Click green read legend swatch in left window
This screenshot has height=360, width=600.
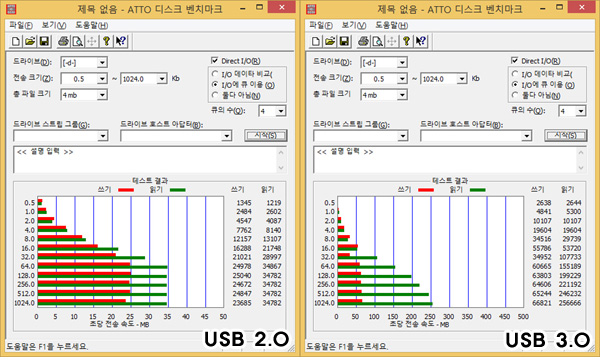pos(178,190)
